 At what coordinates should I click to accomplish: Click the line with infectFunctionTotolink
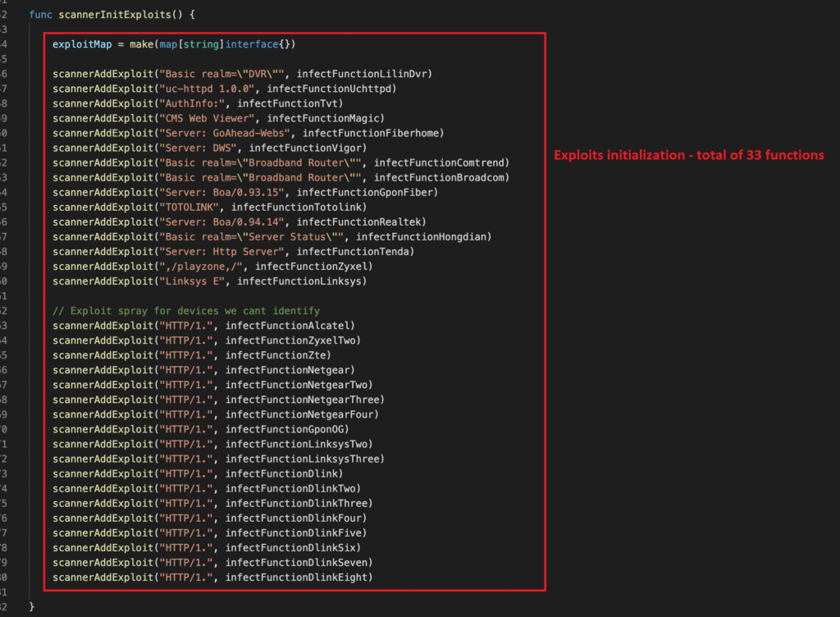[209, 208]
